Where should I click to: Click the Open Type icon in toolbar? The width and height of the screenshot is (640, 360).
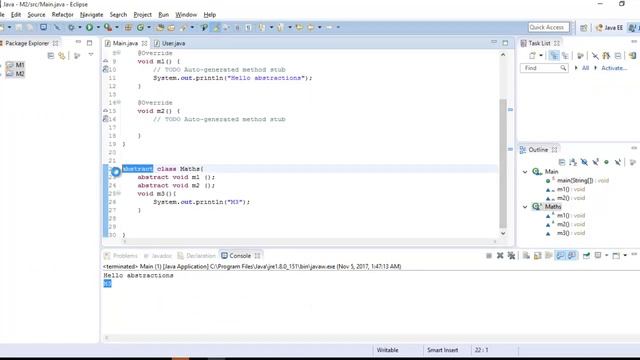coord(160,27)
